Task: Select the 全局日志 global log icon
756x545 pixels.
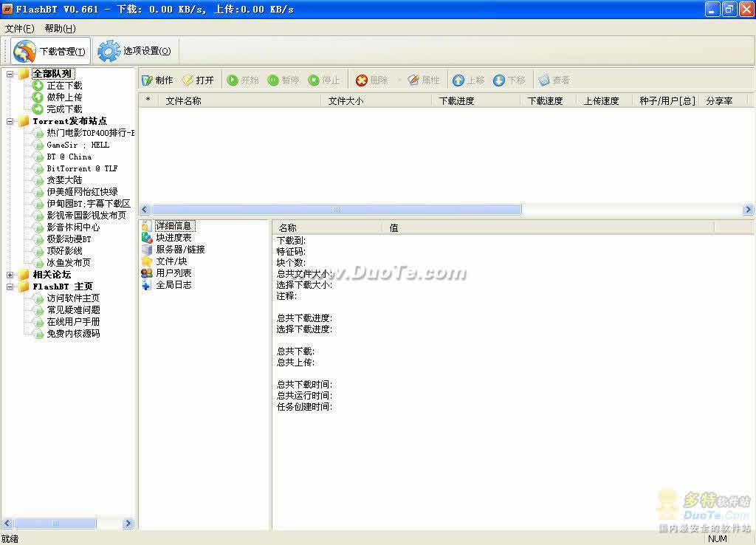Action: pos(147,284)
